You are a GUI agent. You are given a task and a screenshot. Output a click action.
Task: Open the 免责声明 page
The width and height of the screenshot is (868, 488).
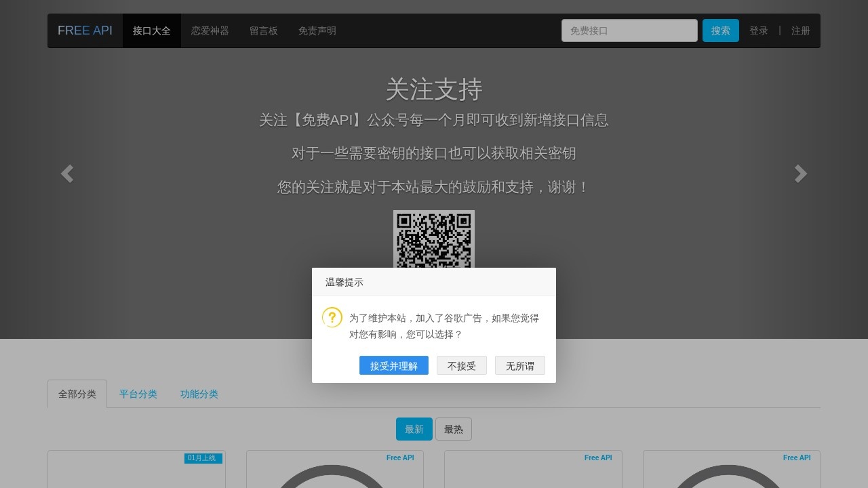point(317,30)
